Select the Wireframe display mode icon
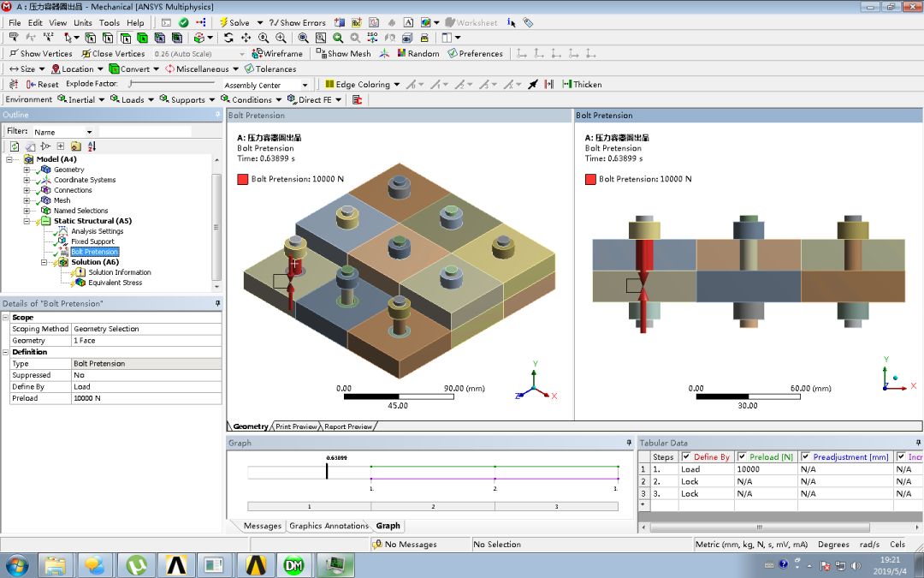This screenshot has height=578, width=924. (x=265, y=53)
